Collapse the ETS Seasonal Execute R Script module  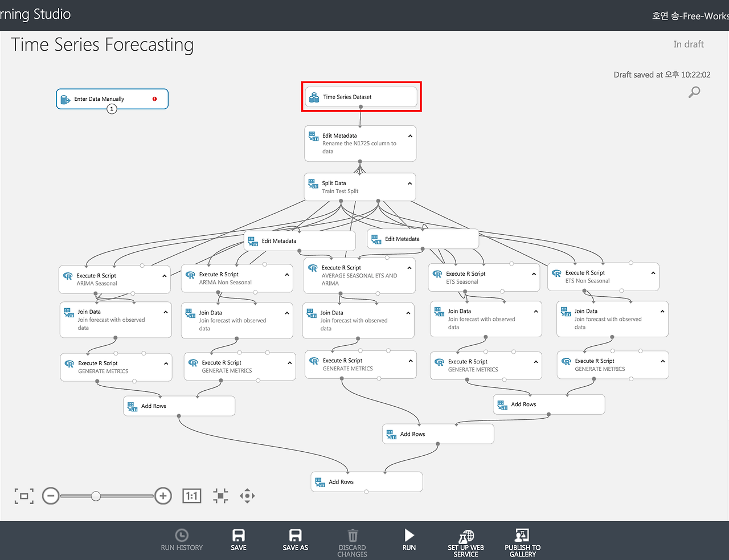coord(534,274)
